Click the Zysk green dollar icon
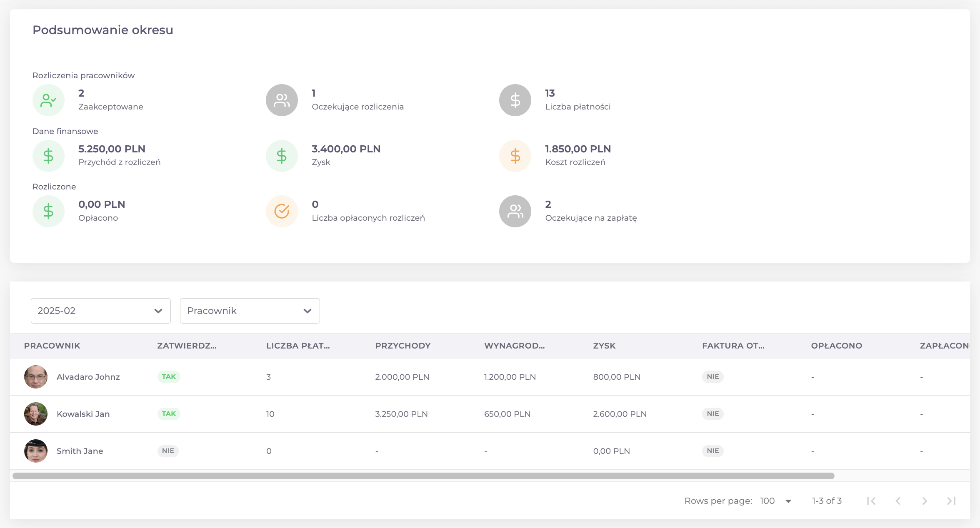The image size is (980, 528). pyautogui.click(x=282, y=156)
